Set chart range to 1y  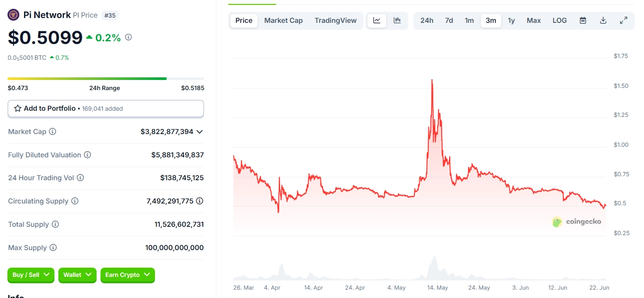511,20
